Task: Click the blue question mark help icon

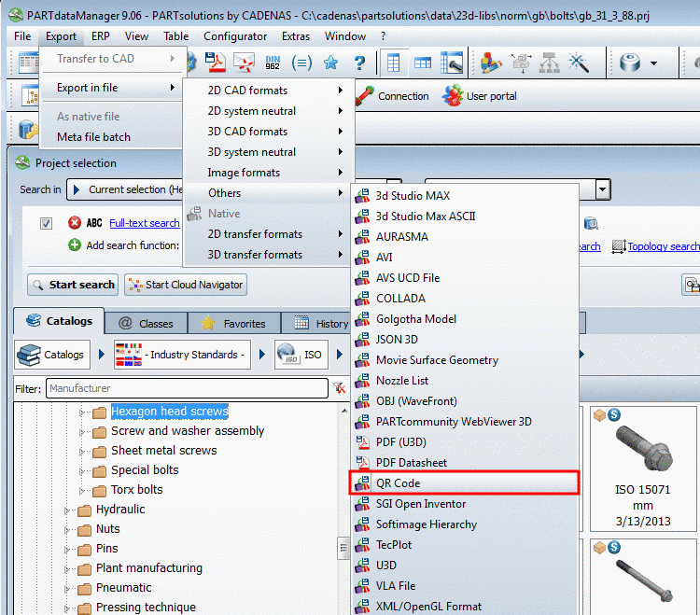Action: (x=359, y=63)
